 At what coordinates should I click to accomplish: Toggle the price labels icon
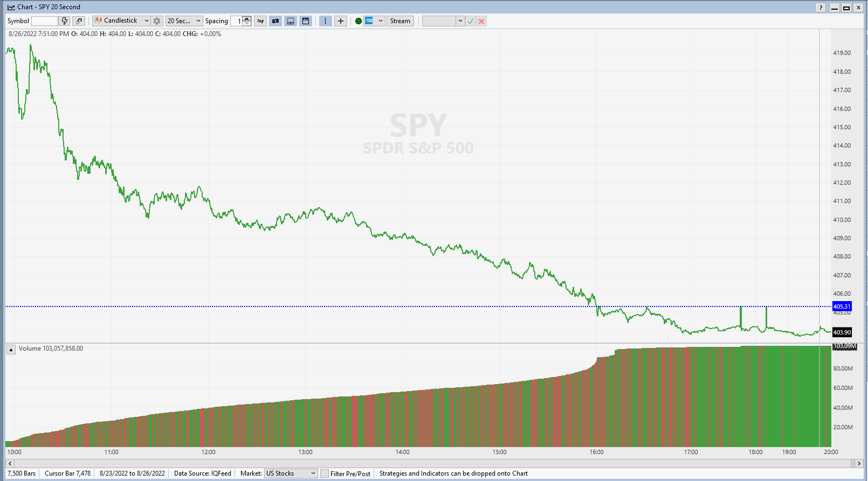(x=275, y=21)
